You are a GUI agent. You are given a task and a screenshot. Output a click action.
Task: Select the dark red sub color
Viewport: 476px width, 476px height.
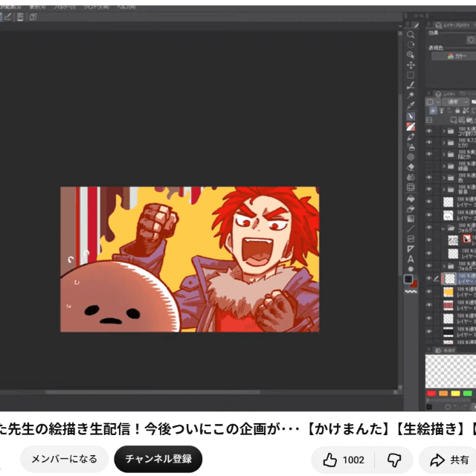click(x=414, y=284)
